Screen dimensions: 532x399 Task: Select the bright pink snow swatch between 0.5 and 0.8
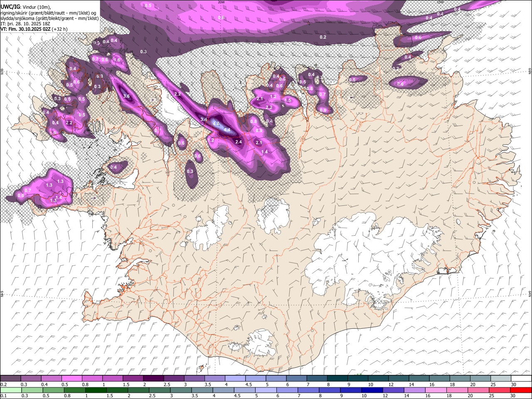click(x=71, y=378)
